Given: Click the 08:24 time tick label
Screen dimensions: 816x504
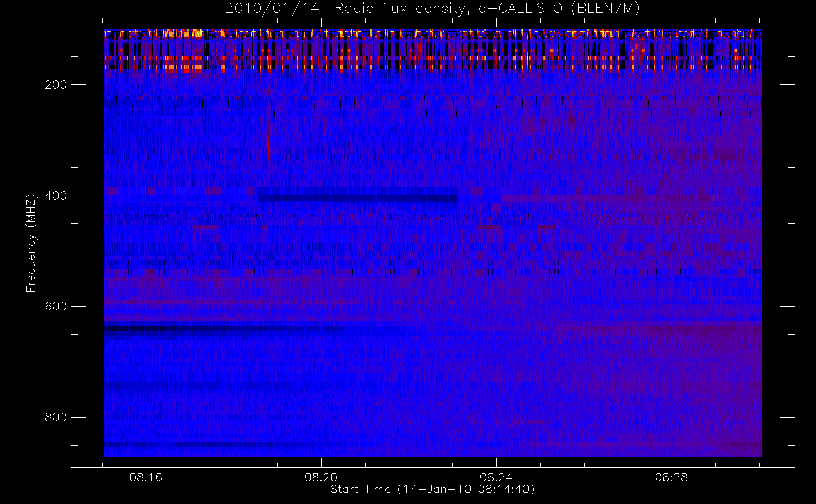Looking at the screenshot, I should [496, 477].
